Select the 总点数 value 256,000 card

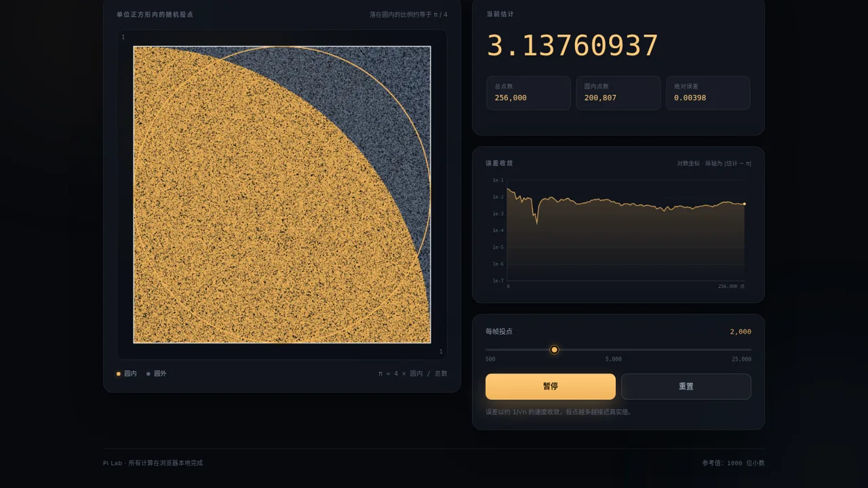pos(529,93)
